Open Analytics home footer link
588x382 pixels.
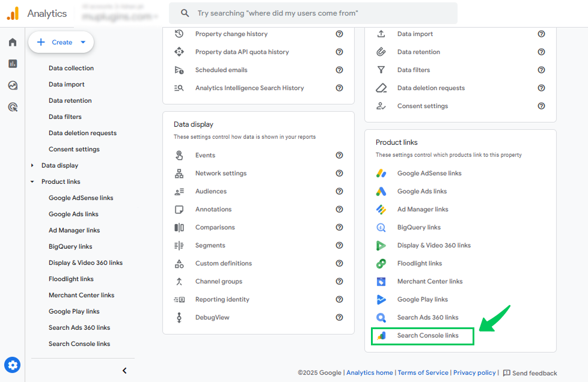(x=370, y=372)
